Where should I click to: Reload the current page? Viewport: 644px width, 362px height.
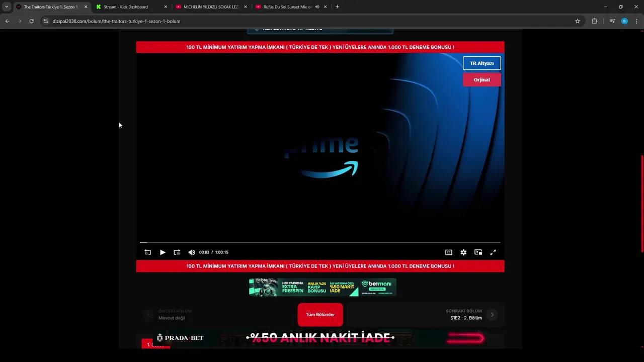[31, 21]
